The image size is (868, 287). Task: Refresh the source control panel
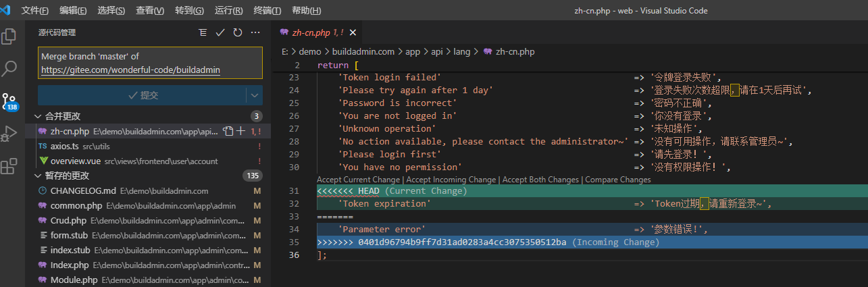[x=238, y=32]
